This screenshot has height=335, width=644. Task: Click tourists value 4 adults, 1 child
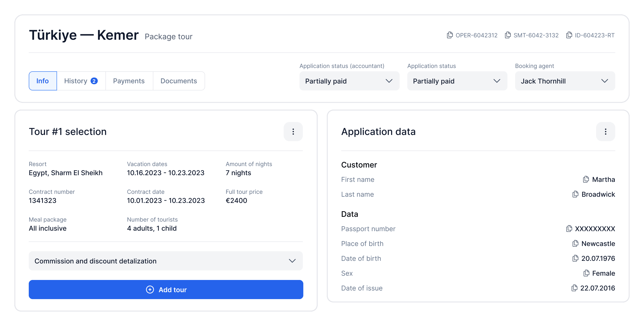152,228
